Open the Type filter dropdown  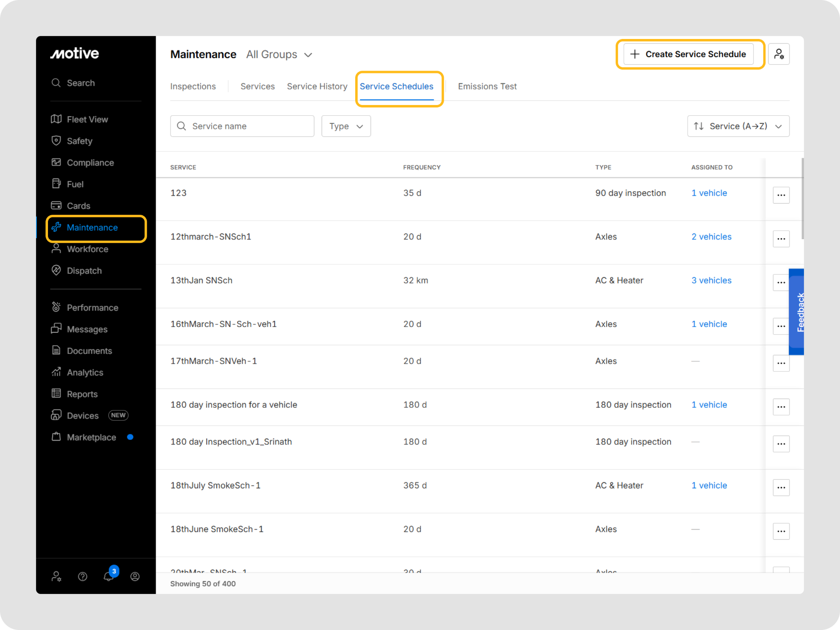[x=346, y=126]
